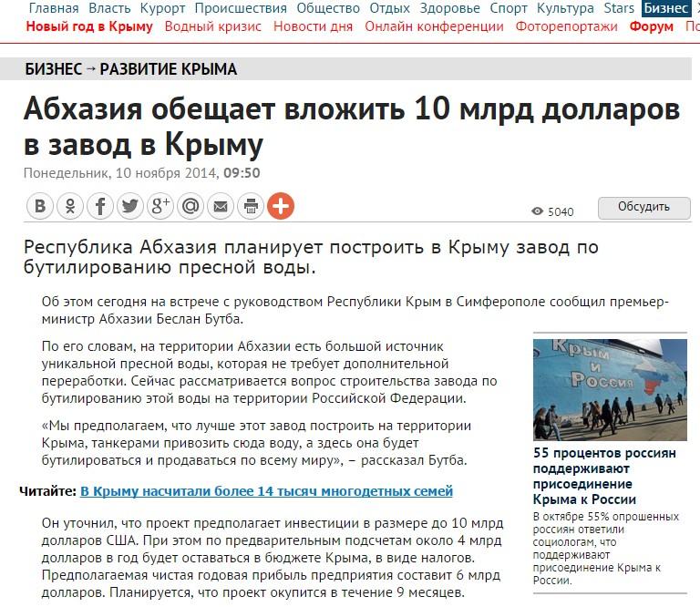The height and width of the screenshot is (607, 700).
Task: Click paragraph starting По его словам
Action: pos(269,372)
